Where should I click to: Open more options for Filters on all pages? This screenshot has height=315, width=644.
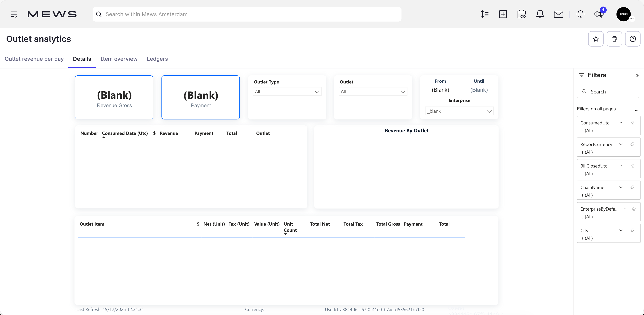636,110
